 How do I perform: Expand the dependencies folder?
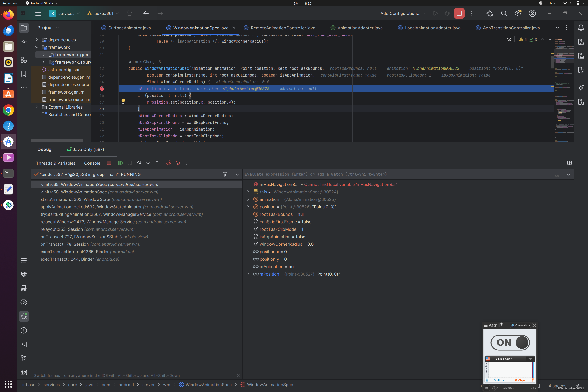(37, 40)
